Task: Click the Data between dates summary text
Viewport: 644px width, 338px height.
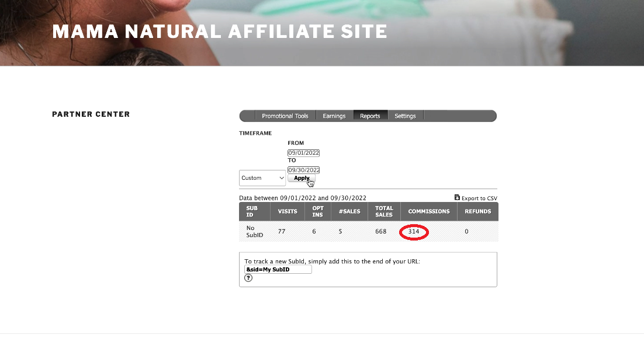Action: pos(303,198)
